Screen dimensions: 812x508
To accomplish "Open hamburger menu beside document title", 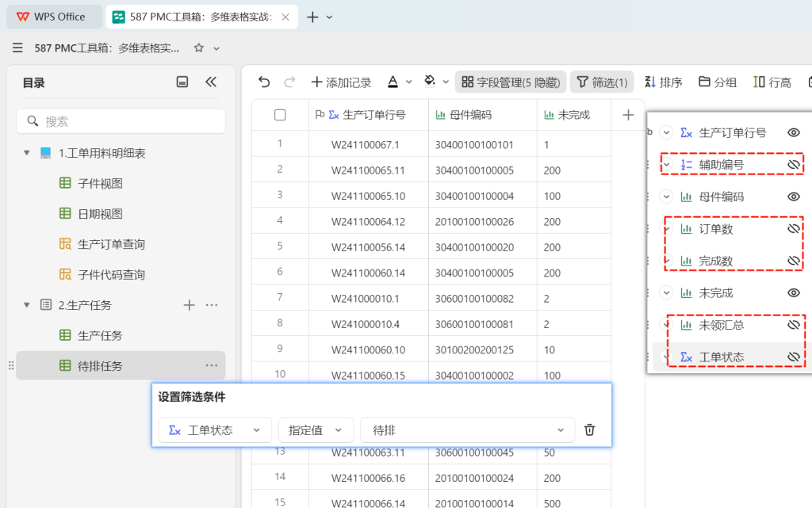I will [x=17, y=48].
